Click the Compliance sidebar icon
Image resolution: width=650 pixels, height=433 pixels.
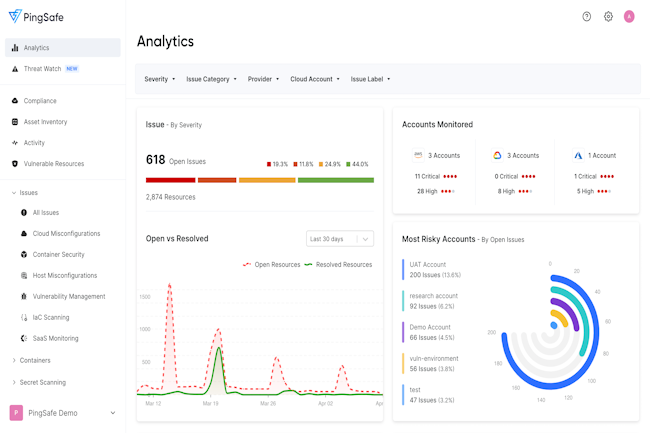click(x=15, y=101)
